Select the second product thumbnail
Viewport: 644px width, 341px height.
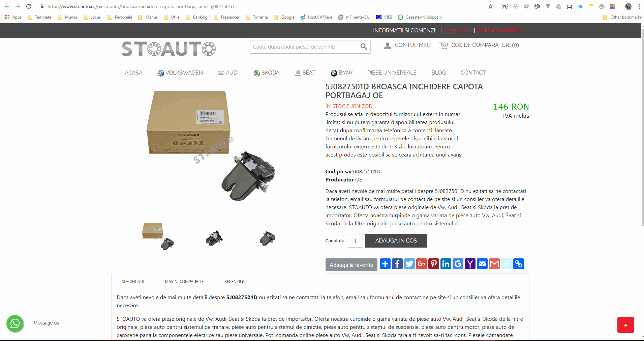(214, 238)
